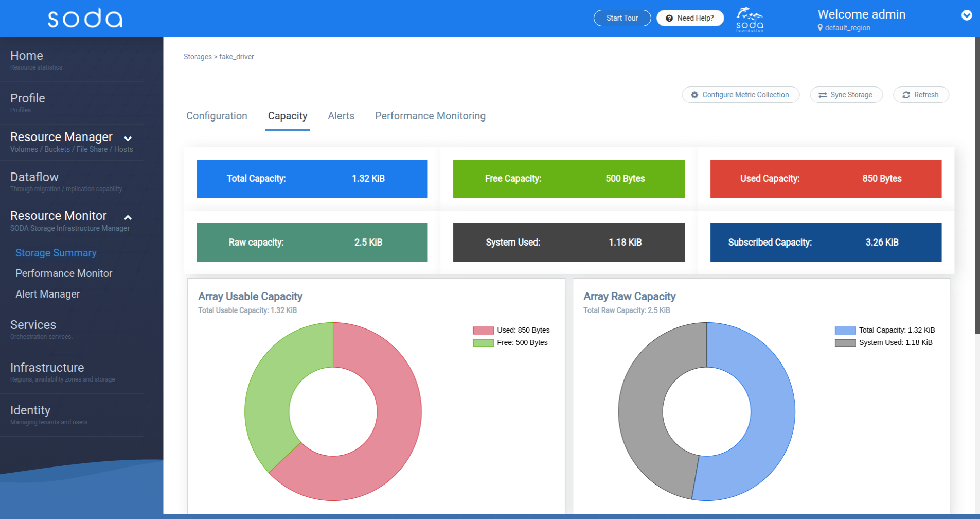Viewport: 980px width, 519px height.
Task: Click the location pin next to default_region
Action: [820, 28]
